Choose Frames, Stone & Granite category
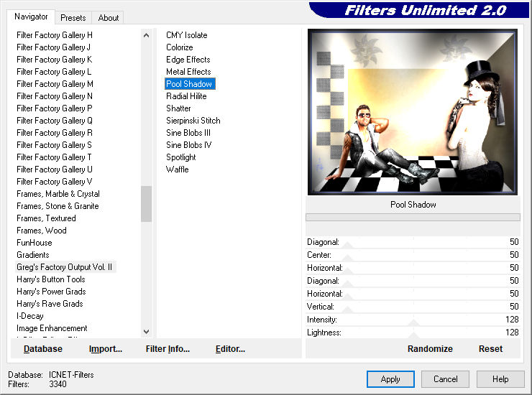This screenshot has width=532, height=395. (58, 206)
